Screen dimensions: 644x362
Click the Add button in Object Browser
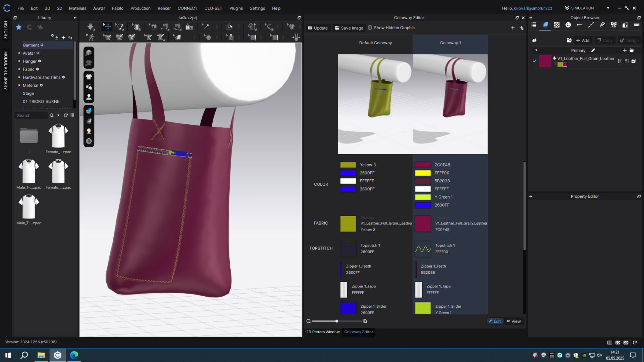point(583,41)
